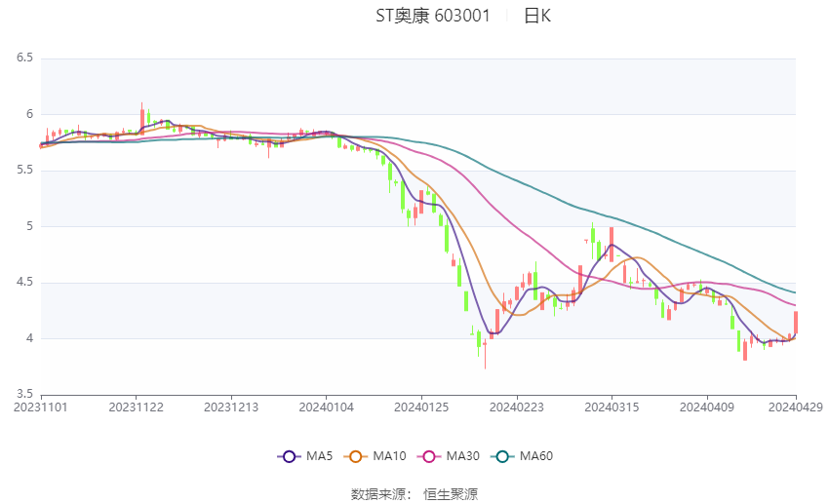The height and width of the screenshot is (504, 829).
Task: Select the 日K chart type label
Action: tap(537, 16)
